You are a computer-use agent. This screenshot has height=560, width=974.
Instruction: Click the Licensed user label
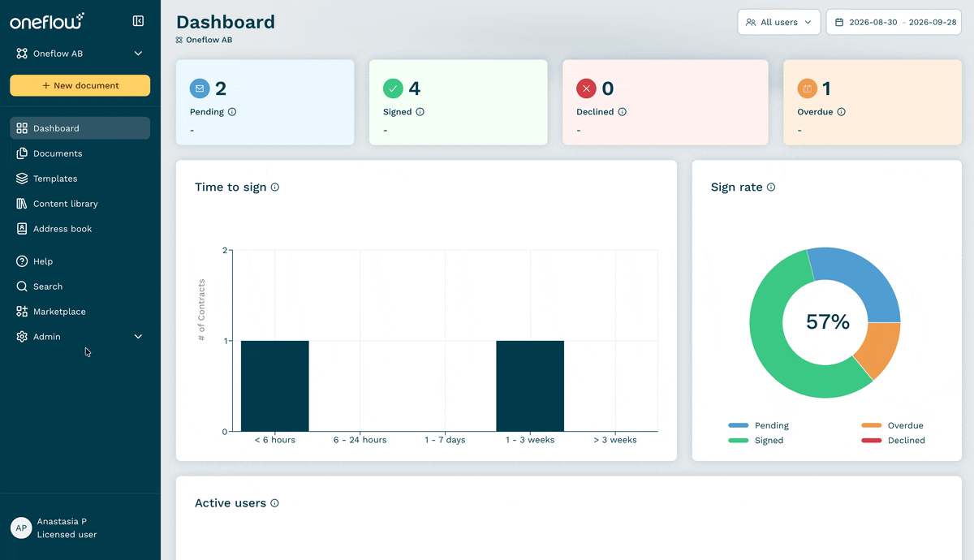click(67, 535)
